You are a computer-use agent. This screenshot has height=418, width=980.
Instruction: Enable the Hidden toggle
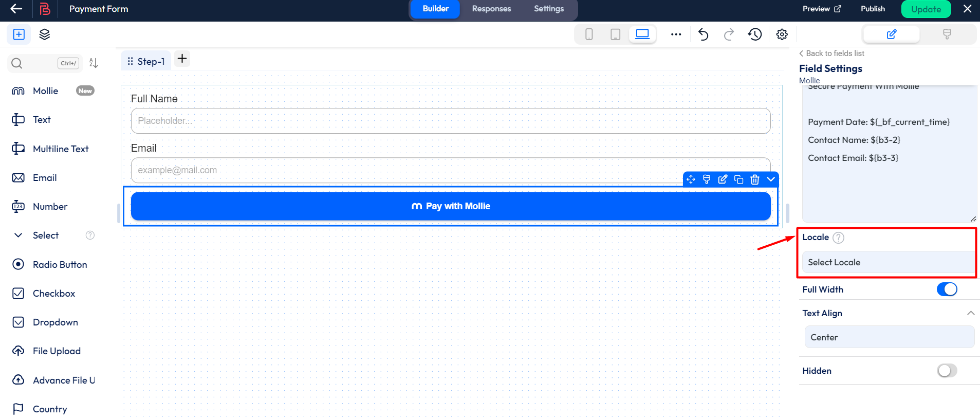coord(947,371)
